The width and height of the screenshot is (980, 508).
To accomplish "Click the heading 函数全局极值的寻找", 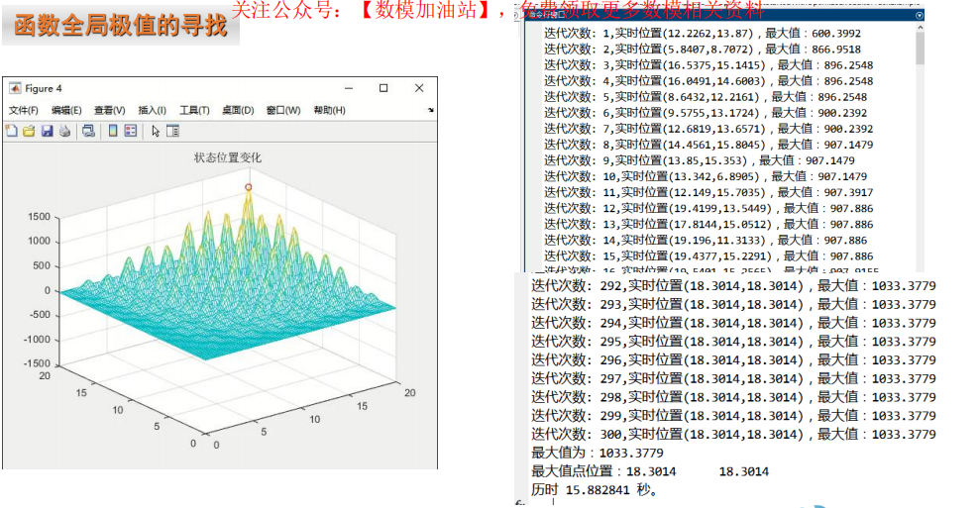I will click(x=120, y=26).
